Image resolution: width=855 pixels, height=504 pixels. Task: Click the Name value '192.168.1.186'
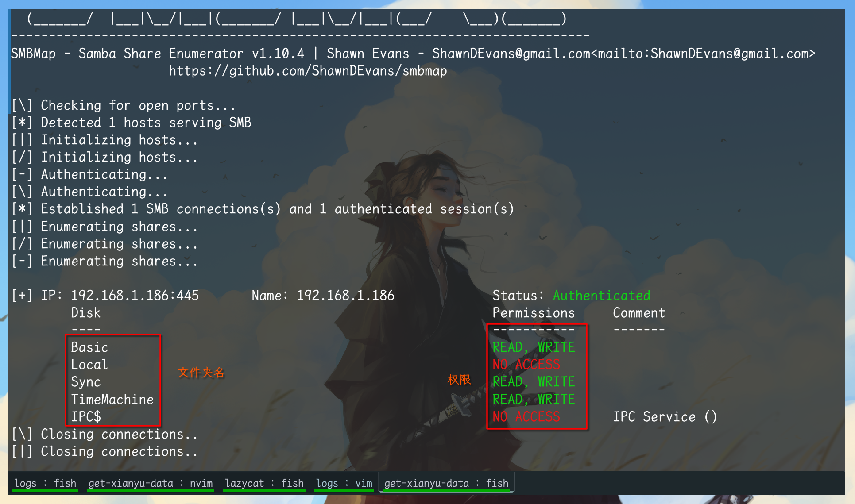(x=345, y=296)
